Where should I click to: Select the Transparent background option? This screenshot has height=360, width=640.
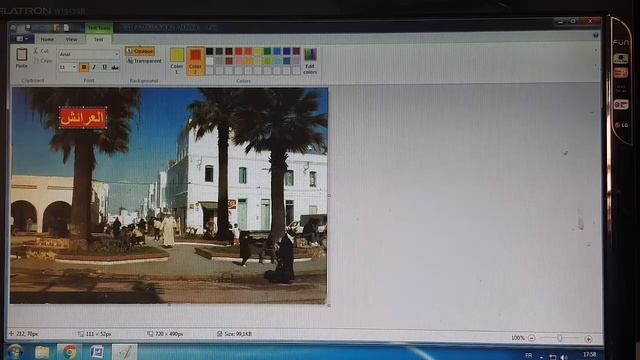[x=144, y=61]
